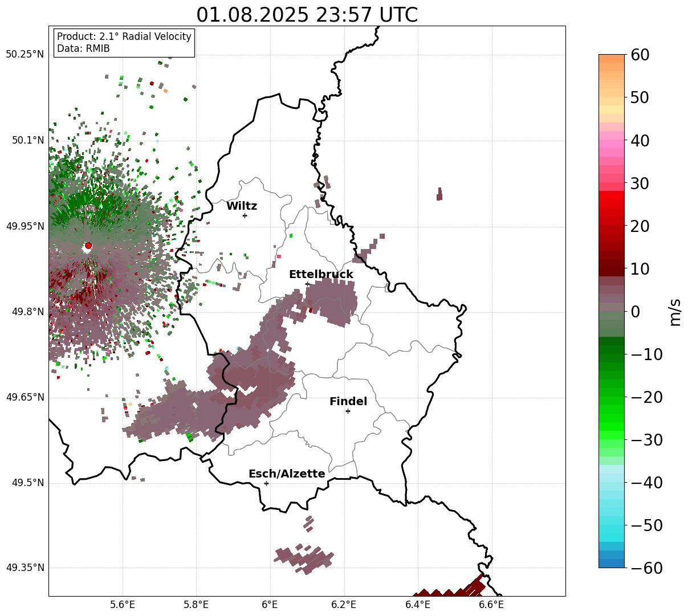Click the colorbar value 10
The image size is (688, 616).
coord(639,269)
